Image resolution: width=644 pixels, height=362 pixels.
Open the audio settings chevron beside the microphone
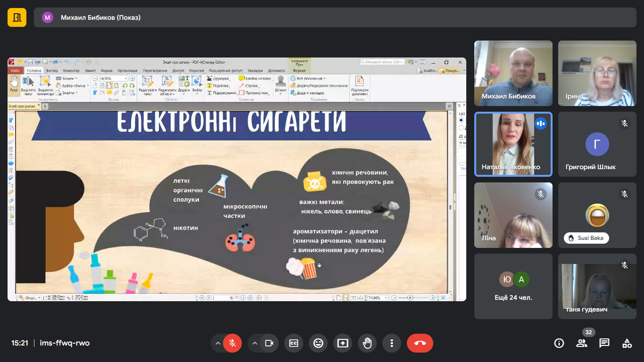pyautogui.click(x=218, y=343)
